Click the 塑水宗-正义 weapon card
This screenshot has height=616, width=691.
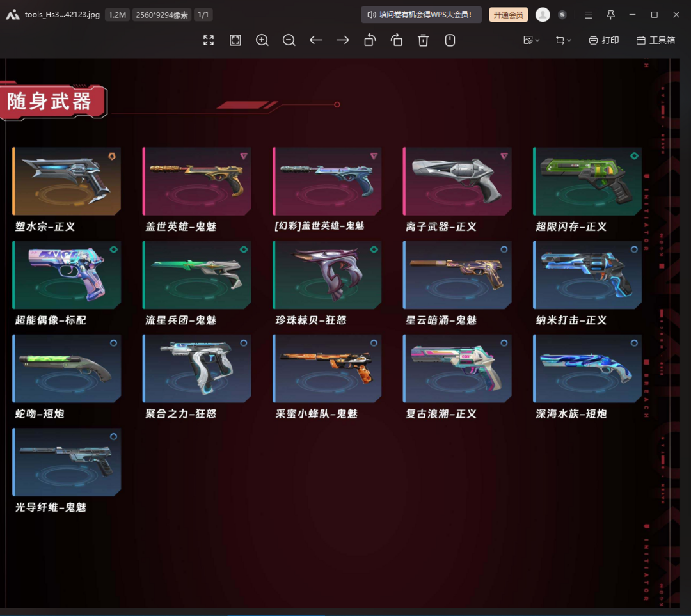coord(67,181)
